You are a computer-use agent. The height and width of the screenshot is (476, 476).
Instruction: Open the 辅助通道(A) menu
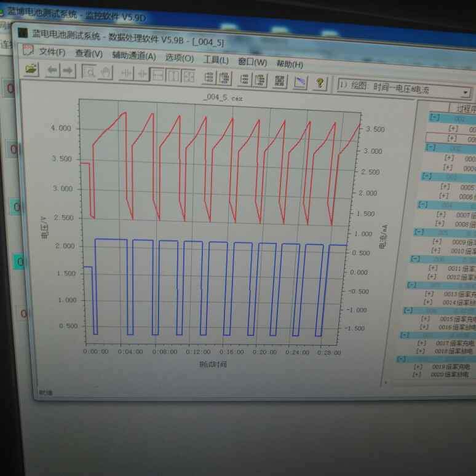click(x=134, y=56)
